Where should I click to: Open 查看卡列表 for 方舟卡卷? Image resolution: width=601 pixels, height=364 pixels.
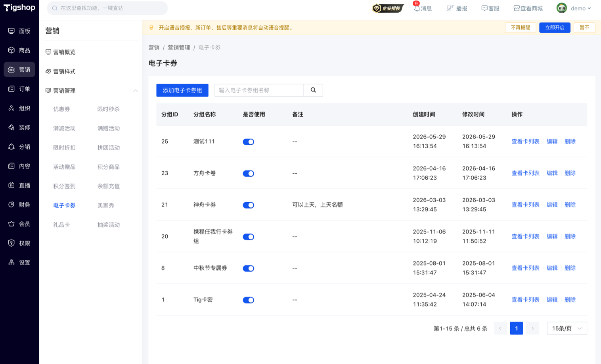[525, 173]
